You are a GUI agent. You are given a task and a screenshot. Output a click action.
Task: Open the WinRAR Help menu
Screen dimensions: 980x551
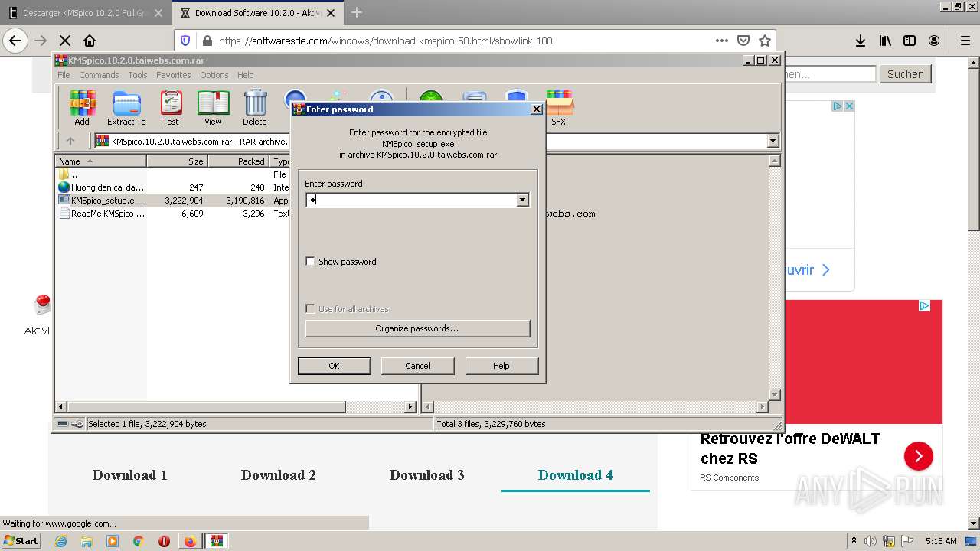[x=245, y=75]
